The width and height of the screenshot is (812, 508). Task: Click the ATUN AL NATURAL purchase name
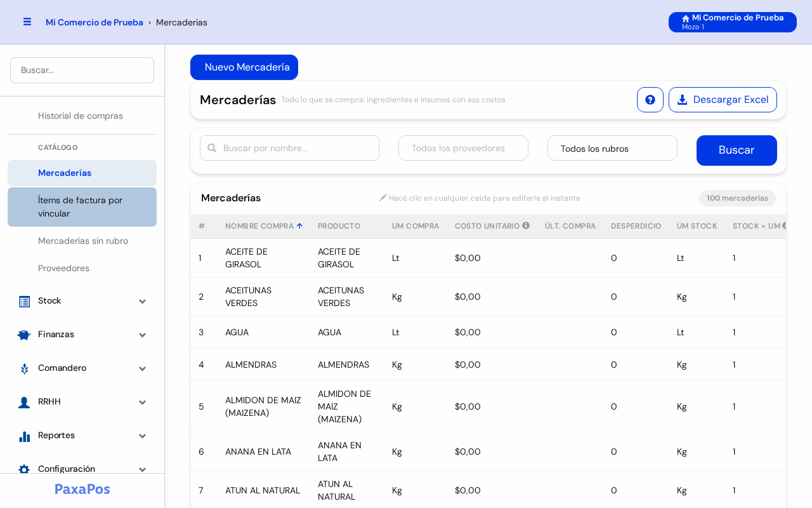pos(263,490)
